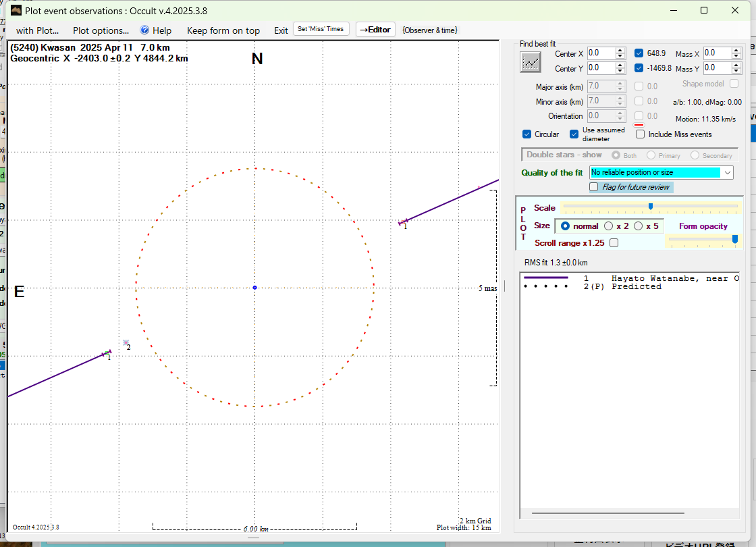The height and width of the screenshot is (547, 756).
Task: Click the predicted position marker labeled 2
Action: [x=126, y=343]
